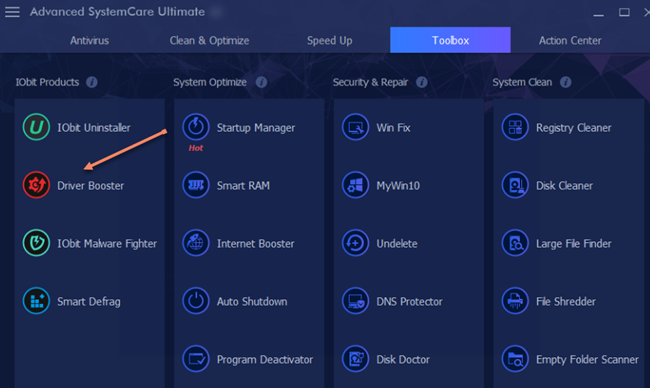Click the Smart Defrag label
This screenshot has height=388, width=650.
click(89, 302)
